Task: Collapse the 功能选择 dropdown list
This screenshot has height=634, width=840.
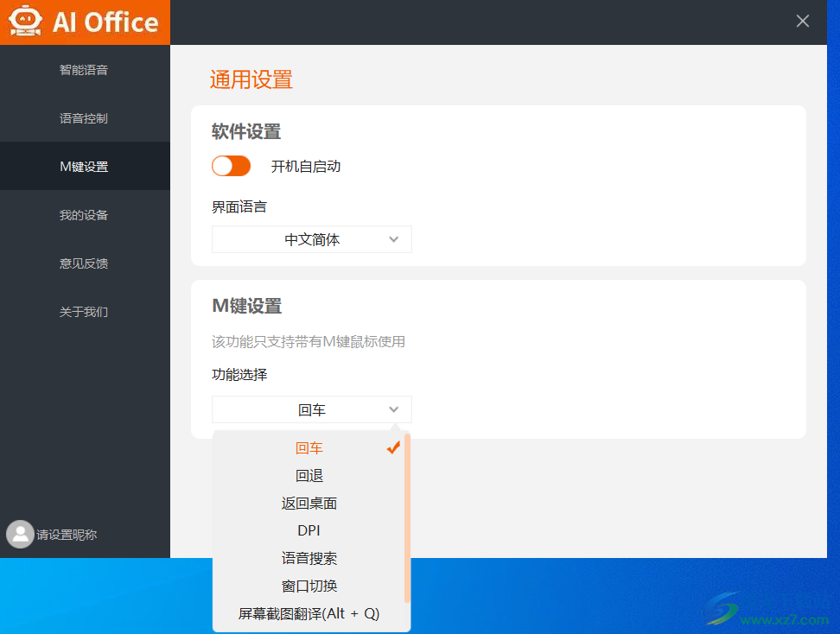Action: tap(394, 409)
